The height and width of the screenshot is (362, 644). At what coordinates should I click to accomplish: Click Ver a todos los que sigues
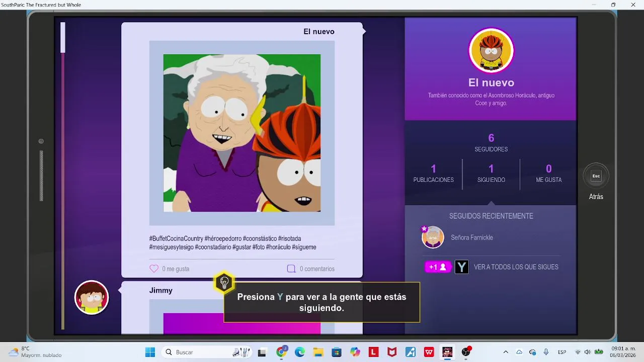(516, 267)
